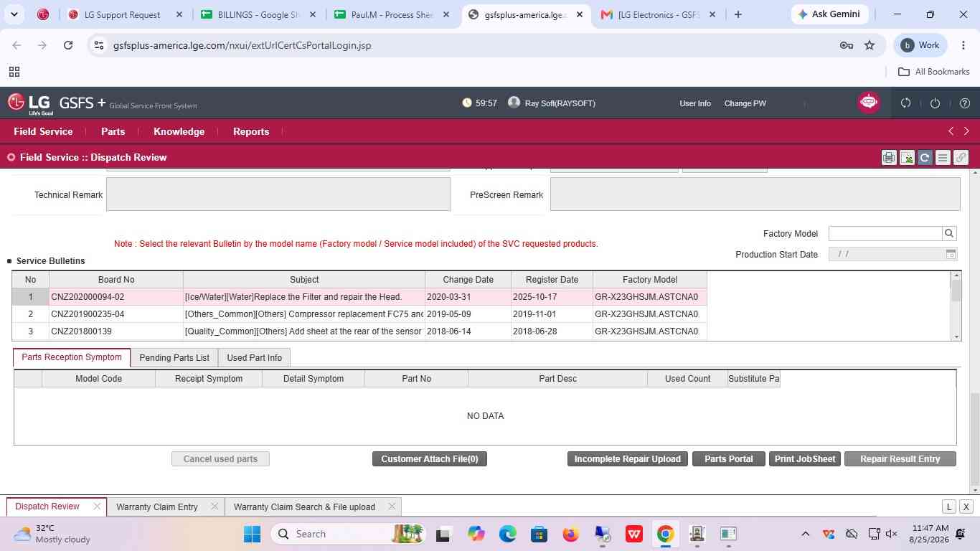Click the Service Bulletins scroll-down arrow
The image size is (980, 551).
956,336
